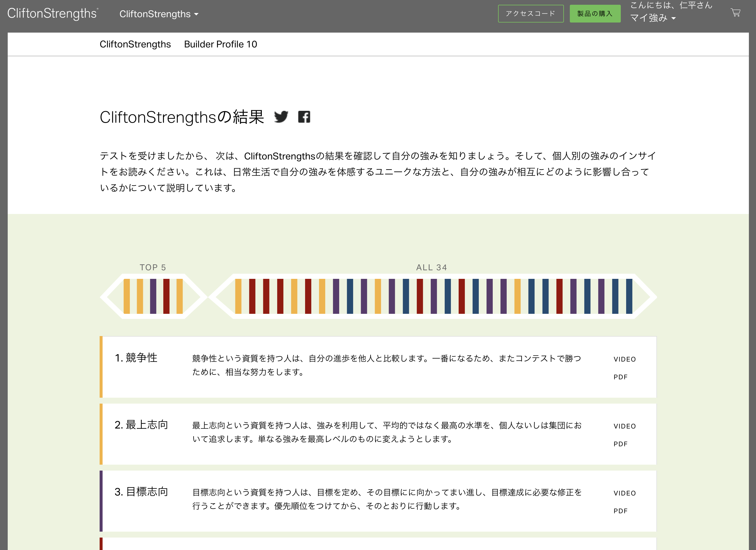This screenshot has width=756, height=550.
Task: Click the first orange bar in ALL 34
Action: (238, 296)
